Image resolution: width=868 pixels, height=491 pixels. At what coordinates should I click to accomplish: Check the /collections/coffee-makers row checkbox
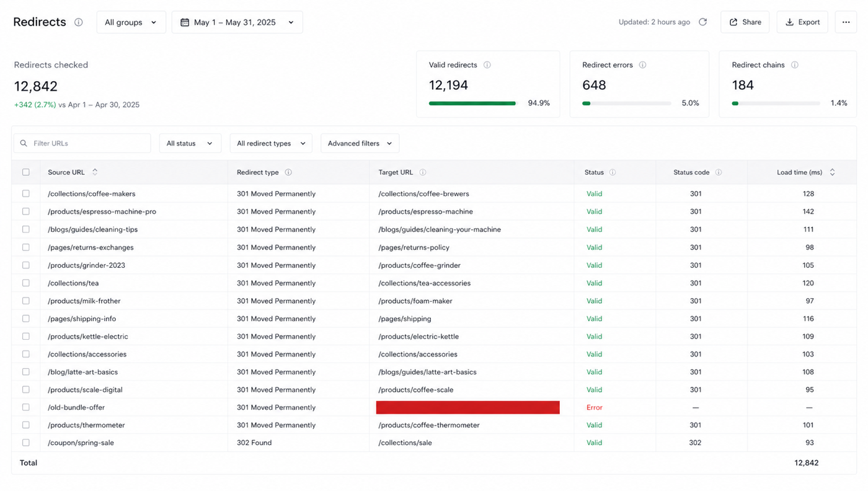point(26,193)
